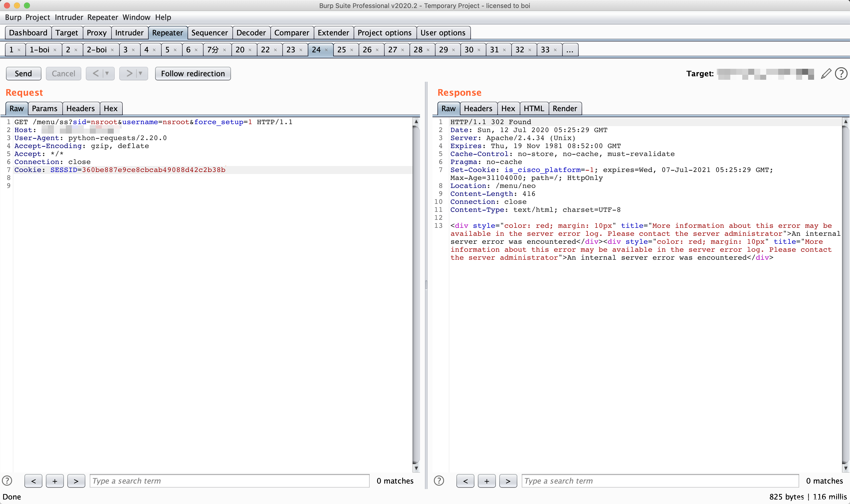Click the request pane vertical scrollbar
Viewport: 850px width, 504px height.
click(x=416, y=292)
